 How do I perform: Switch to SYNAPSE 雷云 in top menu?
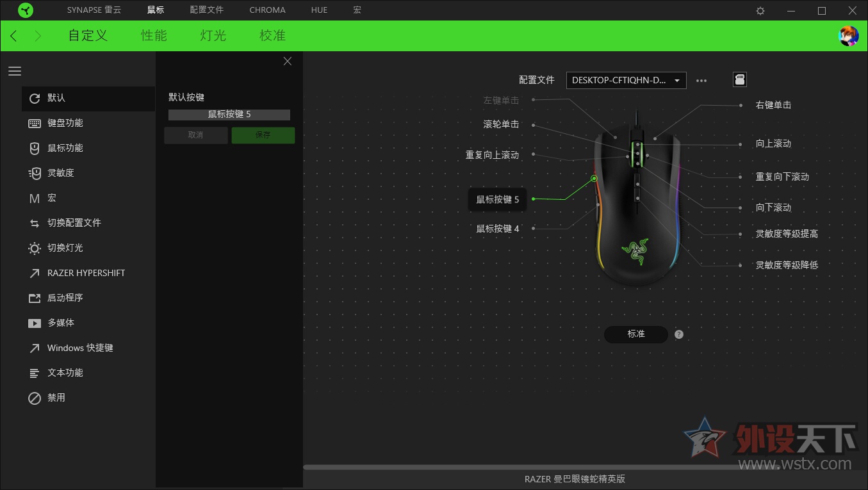click(94, 10)
